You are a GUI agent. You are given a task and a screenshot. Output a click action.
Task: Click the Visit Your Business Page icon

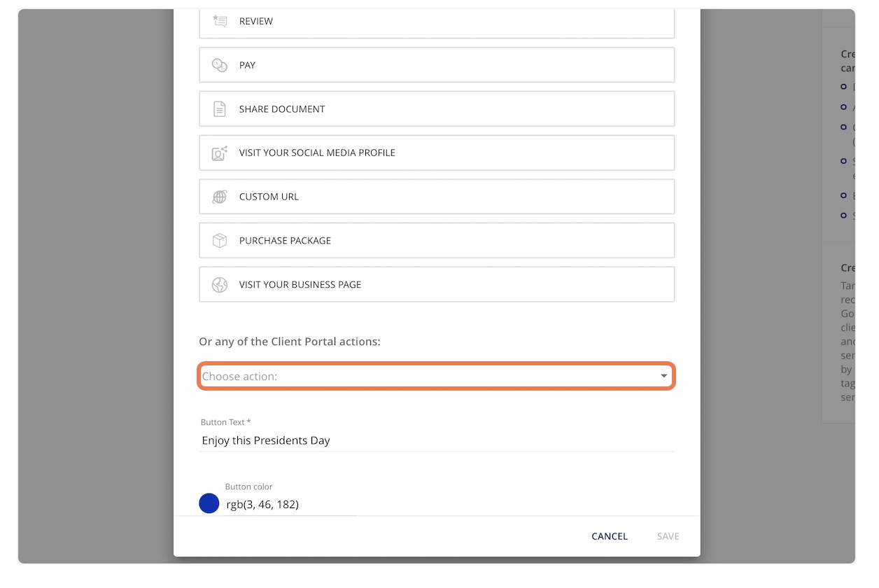(220, 285)
